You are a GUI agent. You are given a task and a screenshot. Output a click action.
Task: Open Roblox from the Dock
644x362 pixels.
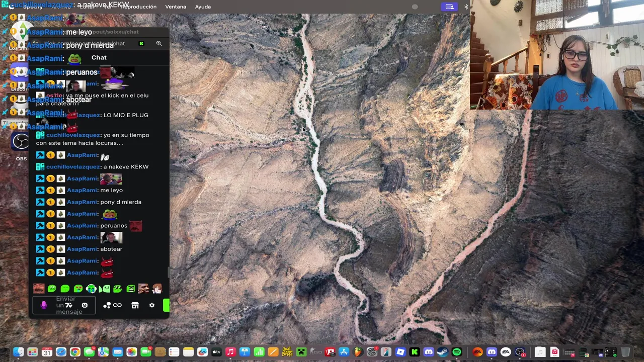point(400,352)
